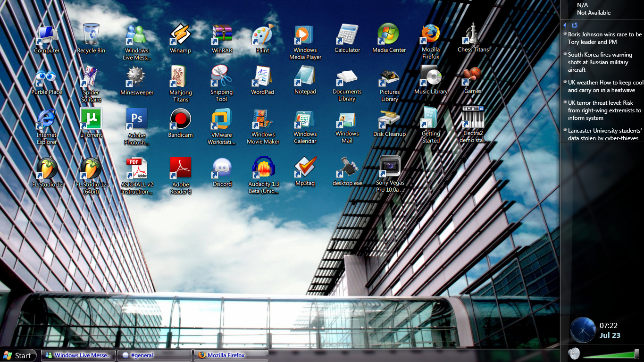Open the Calculator shortcut

pyautogui.click(x=347, y=39)
